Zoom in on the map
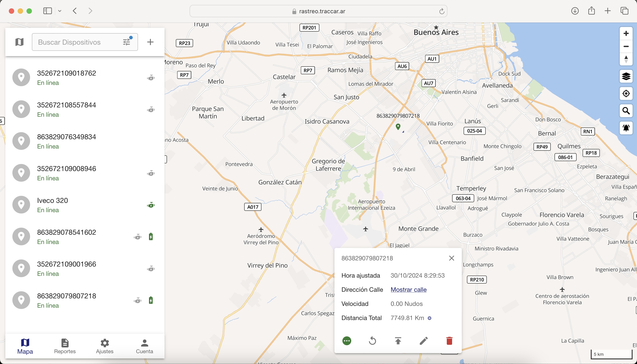The image size is (637, 364). [626, 34]
